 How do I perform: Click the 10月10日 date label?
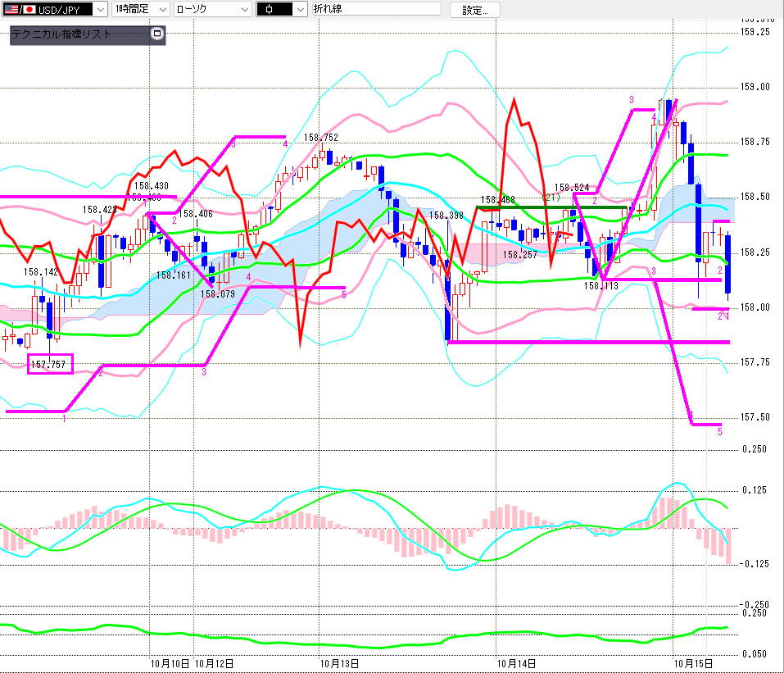point(170,664)
